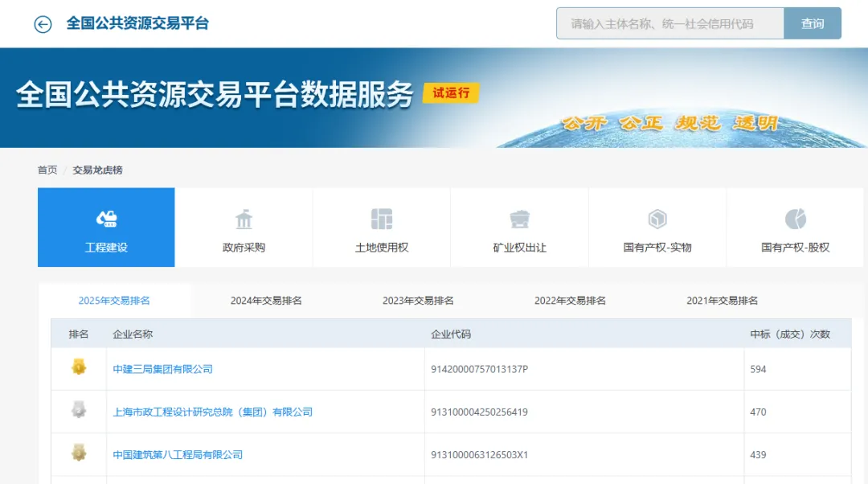Choose the 土地使用权 category label
Image resolution: width=868 pixels, height=484 pixels.
pyautogui.click(x=382, y=248)
